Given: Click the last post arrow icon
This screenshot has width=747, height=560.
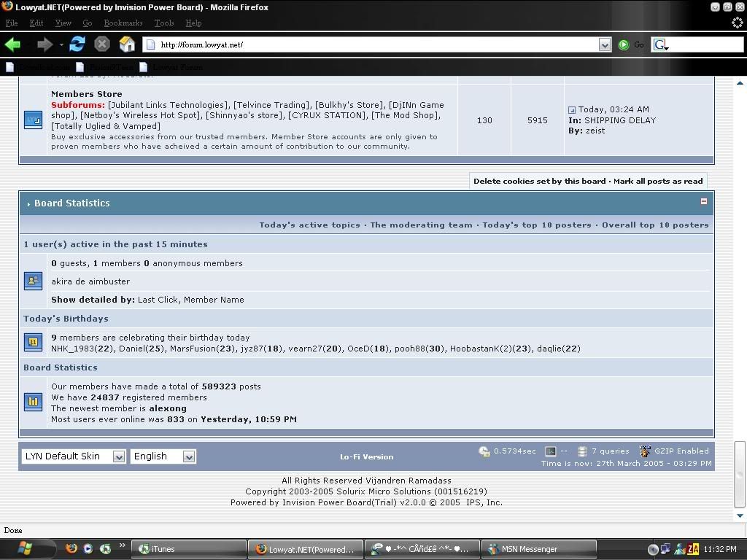Looking at the screenshot, I should [x=572, y=110].
